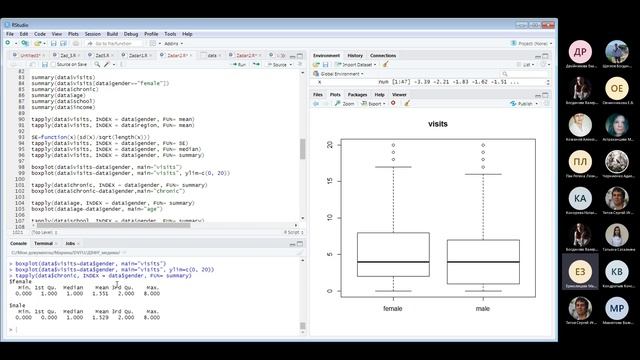The height and width of the screenshot is (360, 640).
Task: Open the Tools menu
Action: pyautogui.click(x=170, y=34)
